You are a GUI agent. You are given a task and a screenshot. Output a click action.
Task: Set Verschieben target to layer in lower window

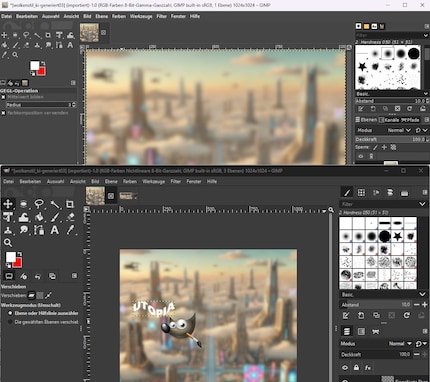[31, 295]
